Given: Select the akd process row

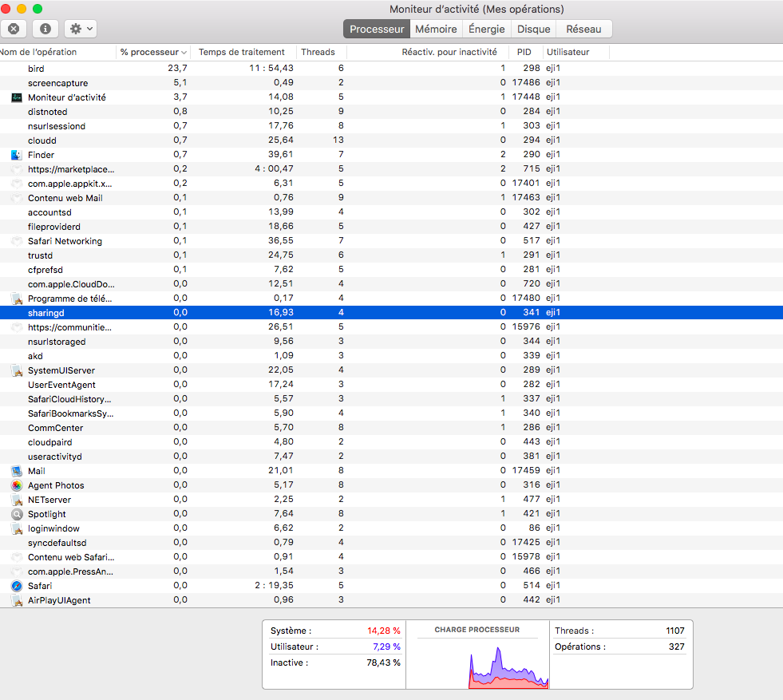Looking at the screenshot, I should [391, 356].
